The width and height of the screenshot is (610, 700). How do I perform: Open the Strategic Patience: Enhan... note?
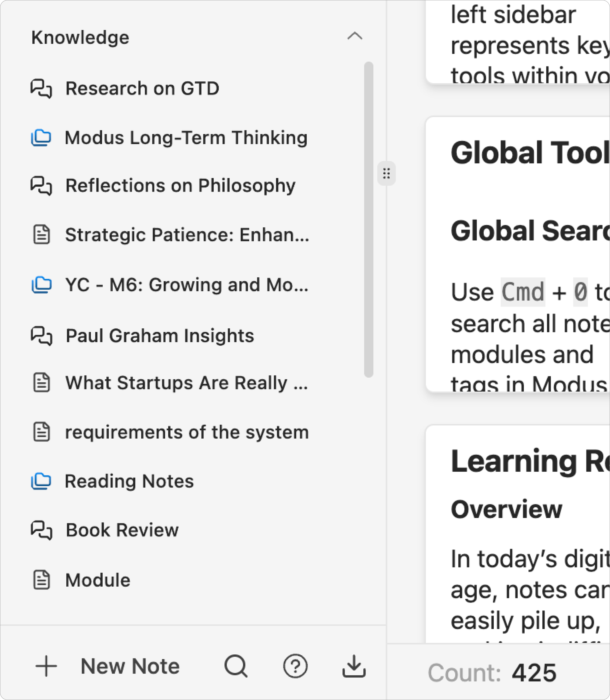187,235
